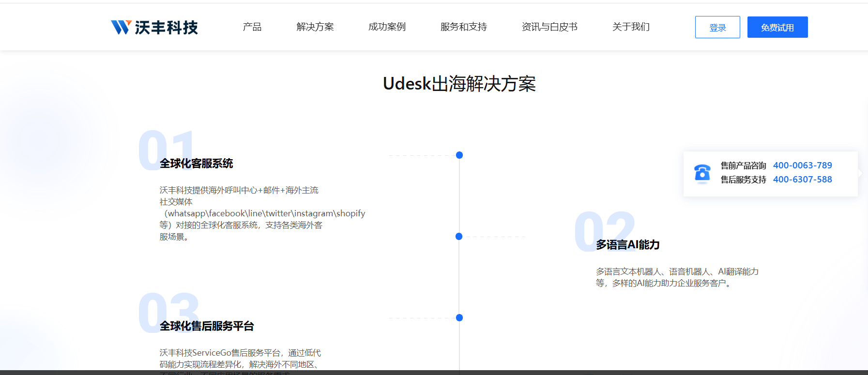
Task: Open the 资讯与白皮书 menu
Action: pyautogui.click(x=549, y=27)
